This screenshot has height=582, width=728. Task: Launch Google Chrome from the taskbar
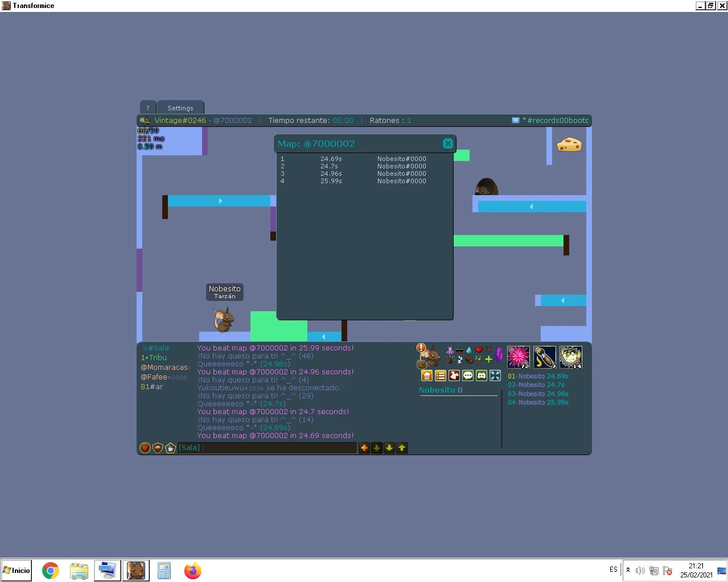click(51, 571)
